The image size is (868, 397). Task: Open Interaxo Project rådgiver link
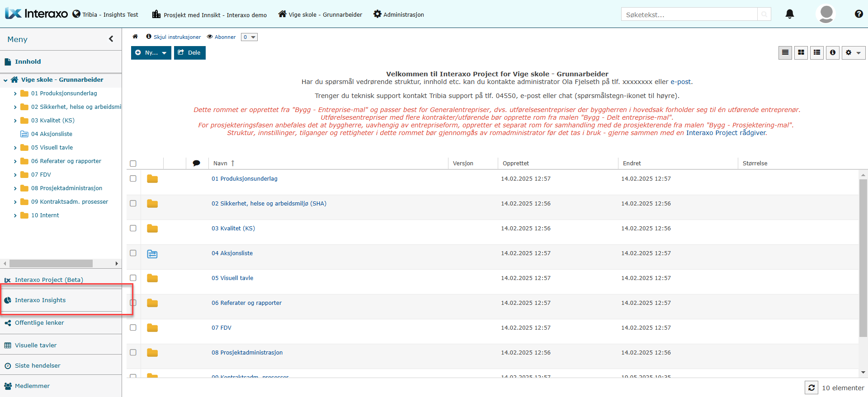coord(726,133)
